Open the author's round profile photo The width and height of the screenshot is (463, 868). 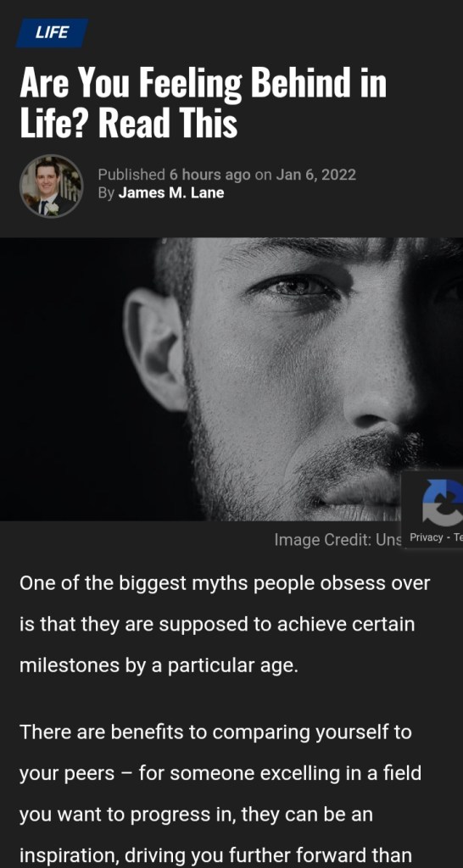click(51, 186)
